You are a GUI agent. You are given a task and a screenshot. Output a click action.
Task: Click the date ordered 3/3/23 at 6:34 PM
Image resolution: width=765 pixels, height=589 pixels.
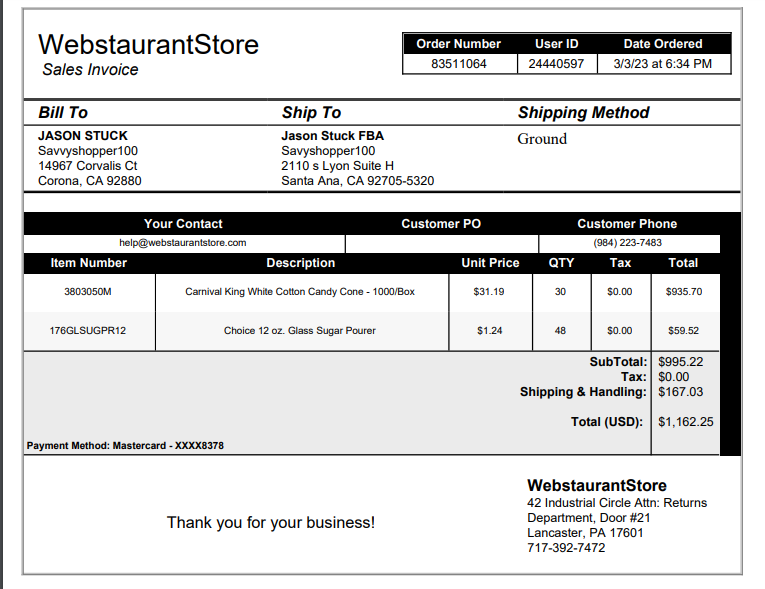pos(663,64)
